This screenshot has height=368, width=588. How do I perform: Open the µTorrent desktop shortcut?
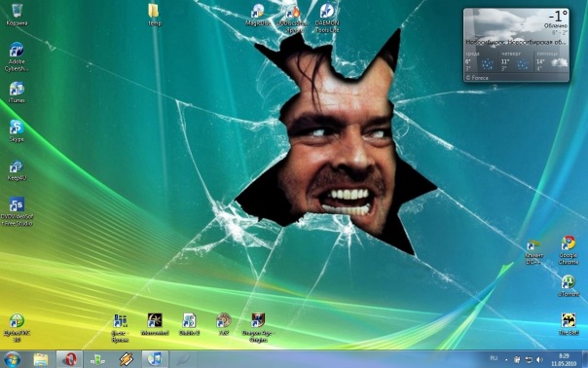(569, 286)
